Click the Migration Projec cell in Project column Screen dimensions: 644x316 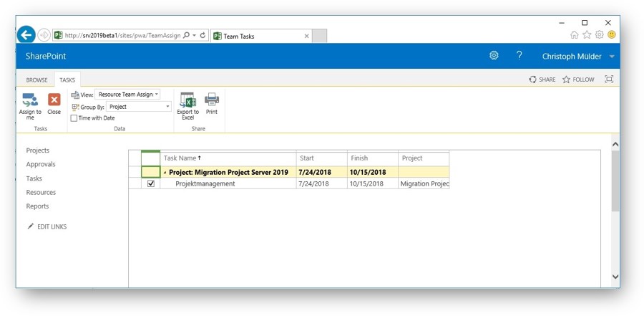pos(424,183)
